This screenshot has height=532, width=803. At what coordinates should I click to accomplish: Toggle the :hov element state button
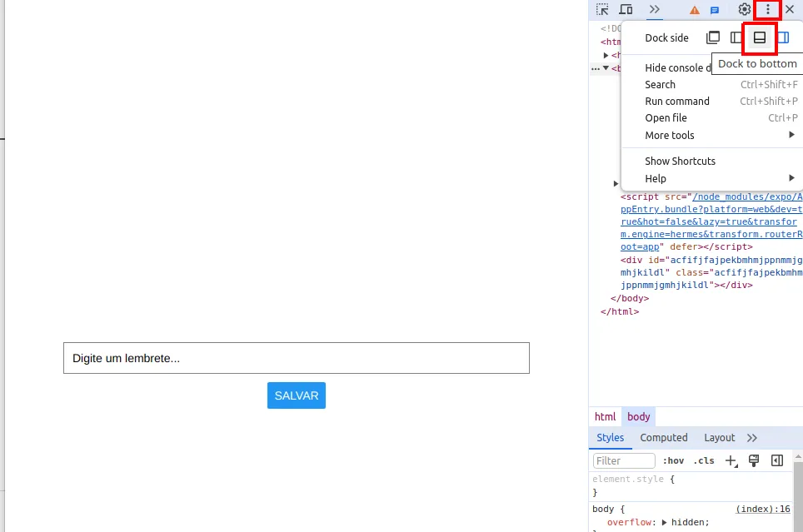click(673, 461)
